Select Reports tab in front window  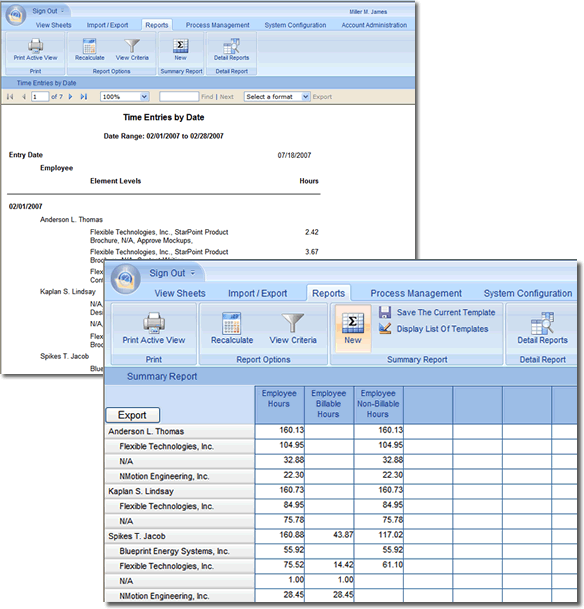[x=328, y=293]
